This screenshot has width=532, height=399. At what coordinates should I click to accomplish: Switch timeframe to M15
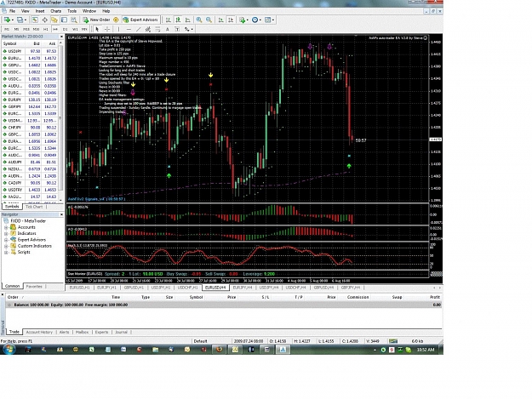26,30
